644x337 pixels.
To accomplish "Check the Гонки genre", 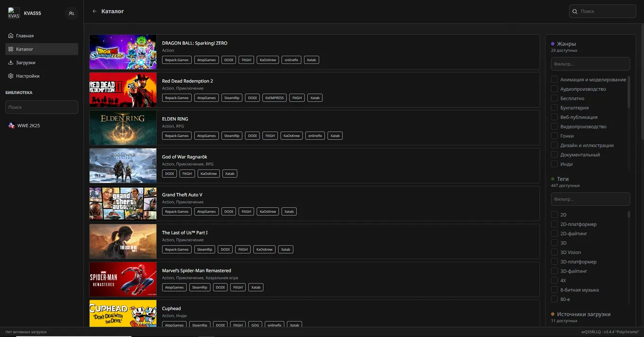I will coord(554,136).
